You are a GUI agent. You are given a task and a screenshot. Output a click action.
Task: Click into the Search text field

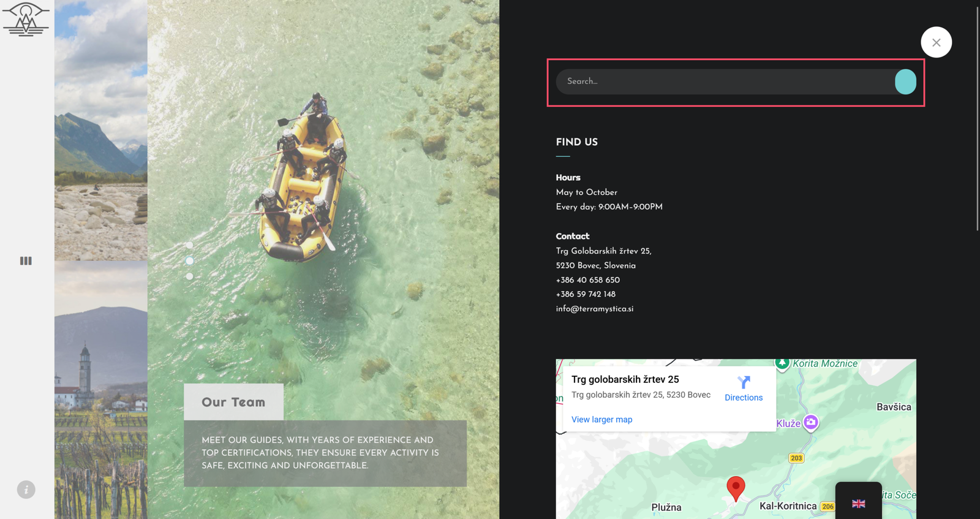(723, 81)
